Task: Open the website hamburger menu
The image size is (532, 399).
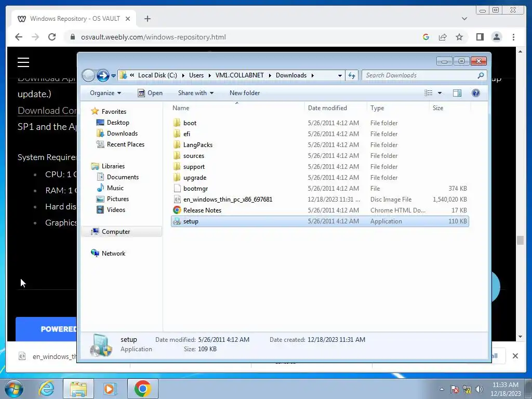Action: click(x=23, y=62)
